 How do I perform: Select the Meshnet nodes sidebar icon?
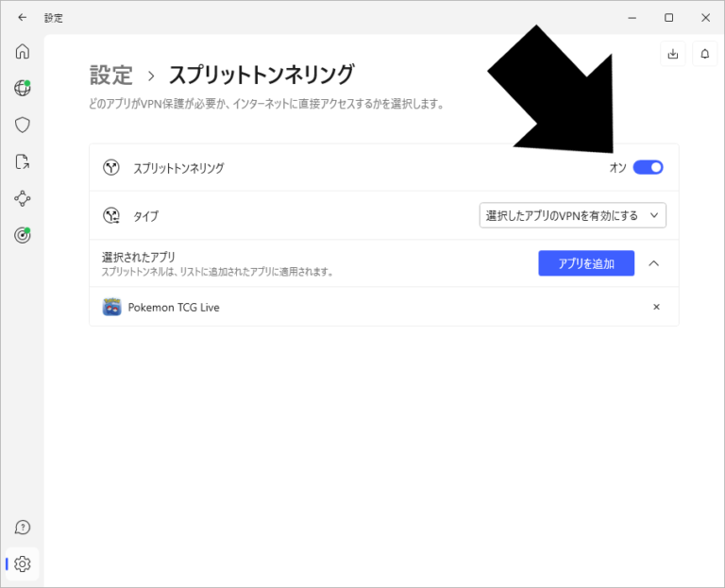23,198
